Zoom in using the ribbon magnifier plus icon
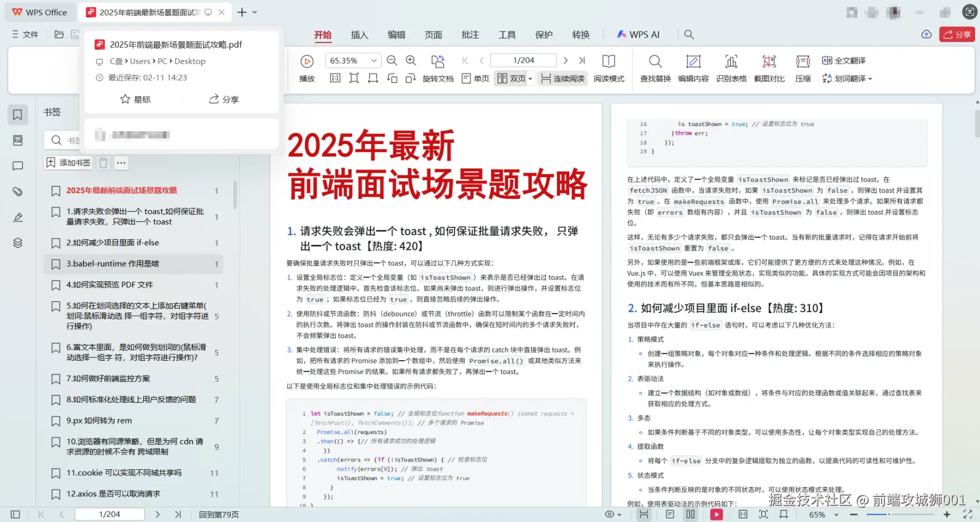 pos(411,60)
